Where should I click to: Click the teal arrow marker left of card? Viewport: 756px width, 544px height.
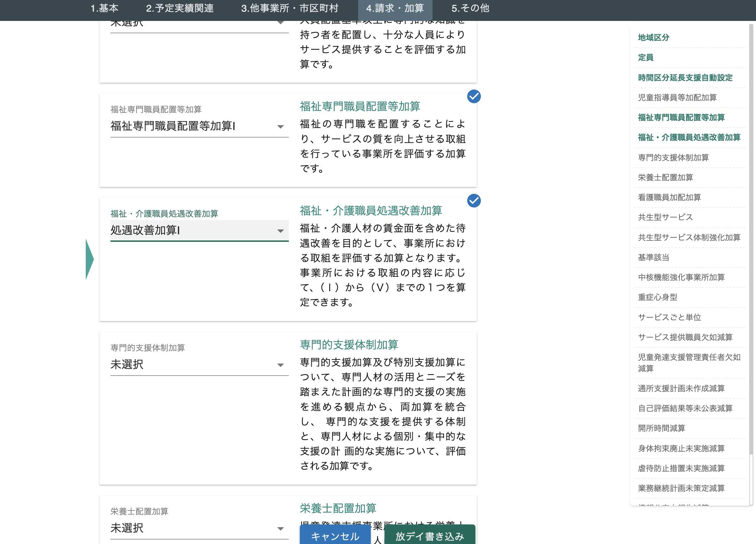coord(89,259)
